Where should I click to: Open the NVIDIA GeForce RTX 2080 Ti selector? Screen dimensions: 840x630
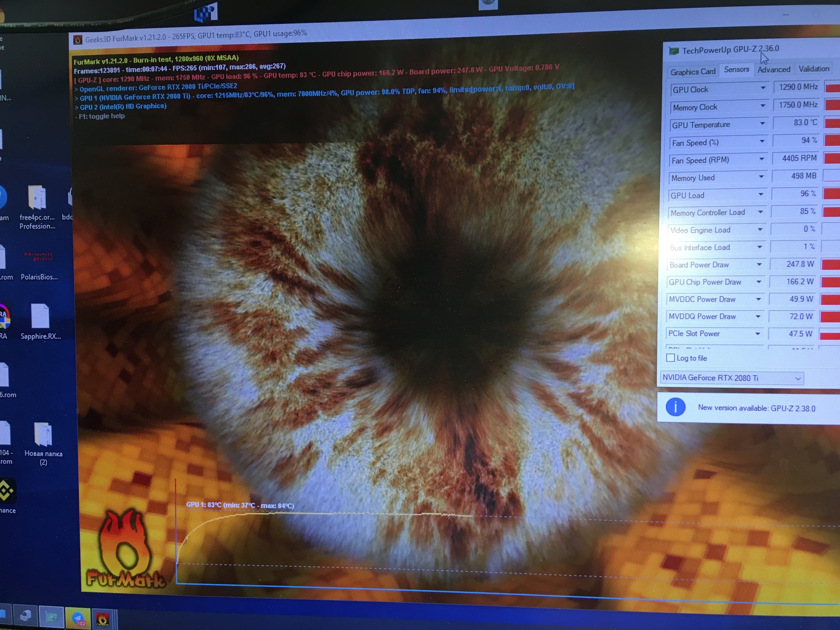tap(732, 378)
